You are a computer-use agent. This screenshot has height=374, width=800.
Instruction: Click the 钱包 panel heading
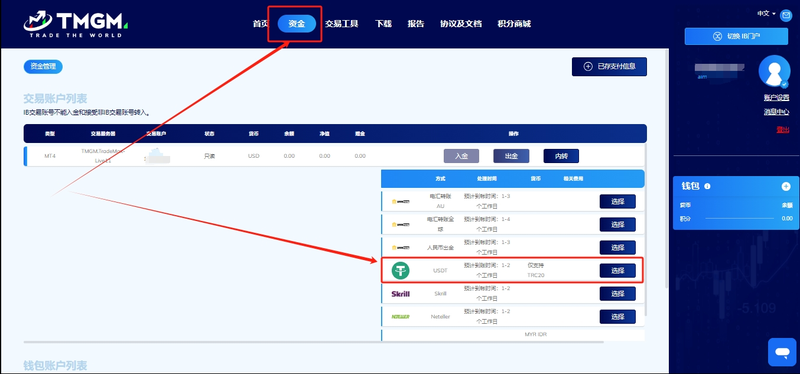691,186
